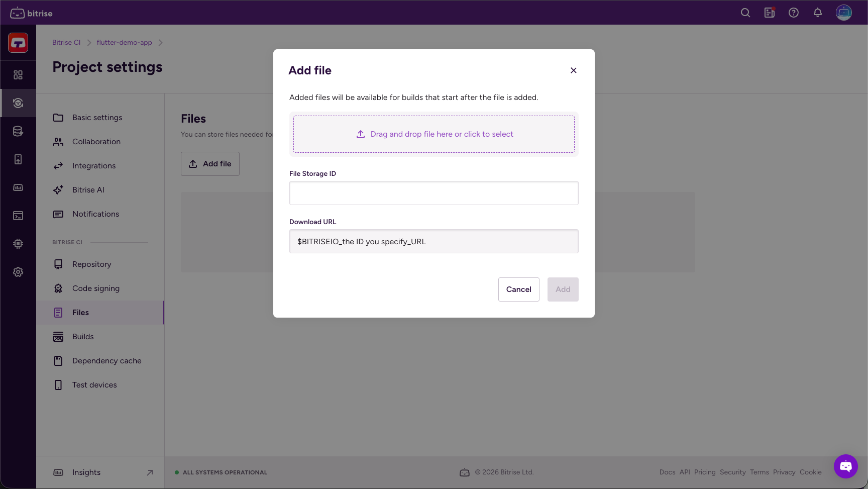Open Bitrise AI settings
The height and width of the screenshot is (489, 868).
[x=100, y=190]
